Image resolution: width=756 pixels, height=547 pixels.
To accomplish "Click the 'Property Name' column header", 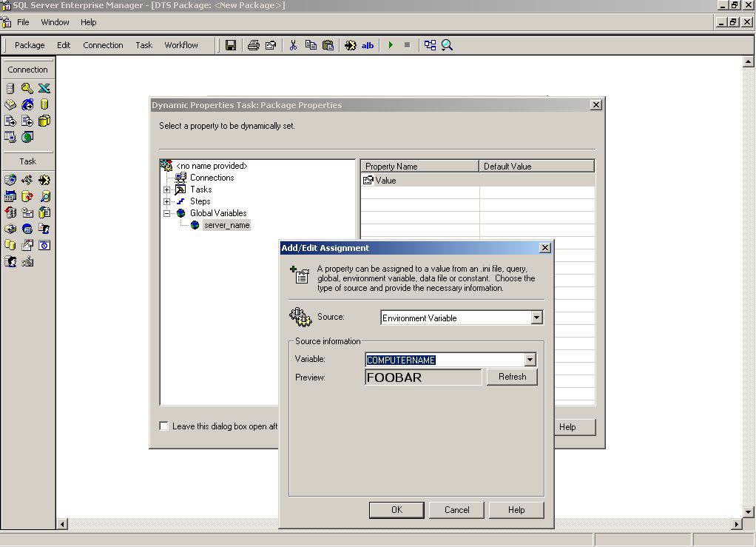I will pos(419,167).
